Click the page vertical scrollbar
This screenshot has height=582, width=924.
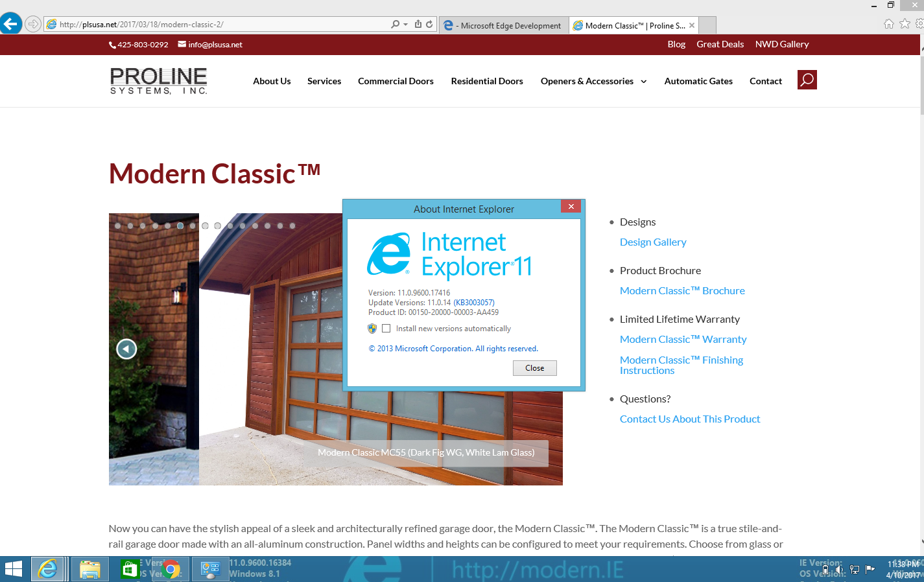click(921, 84)
